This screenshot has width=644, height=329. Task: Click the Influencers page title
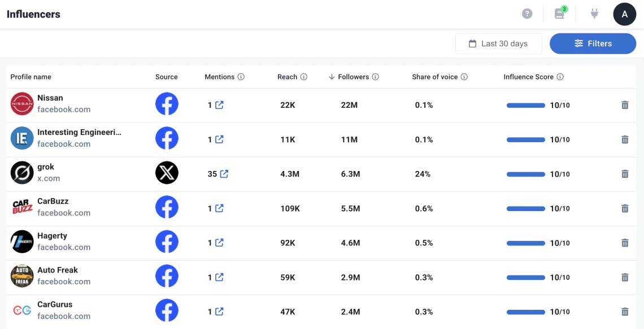[33, 14]
